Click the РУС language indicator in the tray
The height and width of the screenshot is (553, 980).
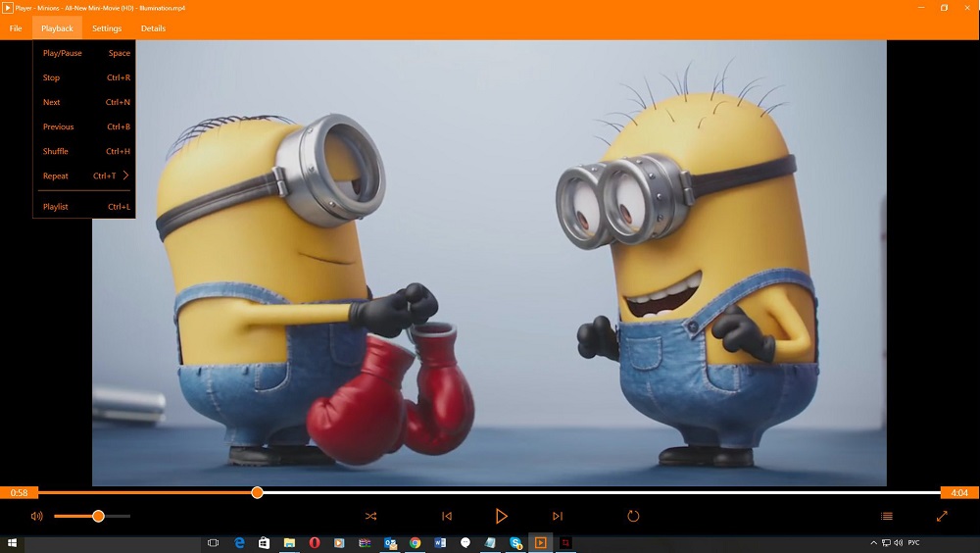click(913, 543)
